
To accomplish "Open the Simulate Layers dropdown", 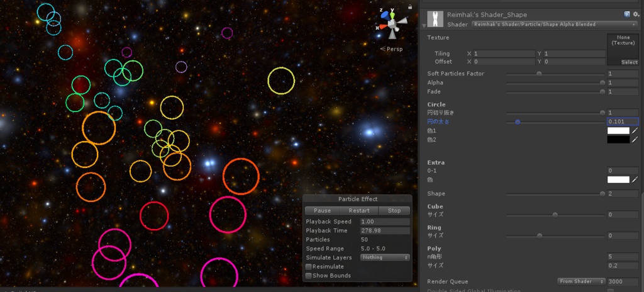I will click(x=386, y=257).
